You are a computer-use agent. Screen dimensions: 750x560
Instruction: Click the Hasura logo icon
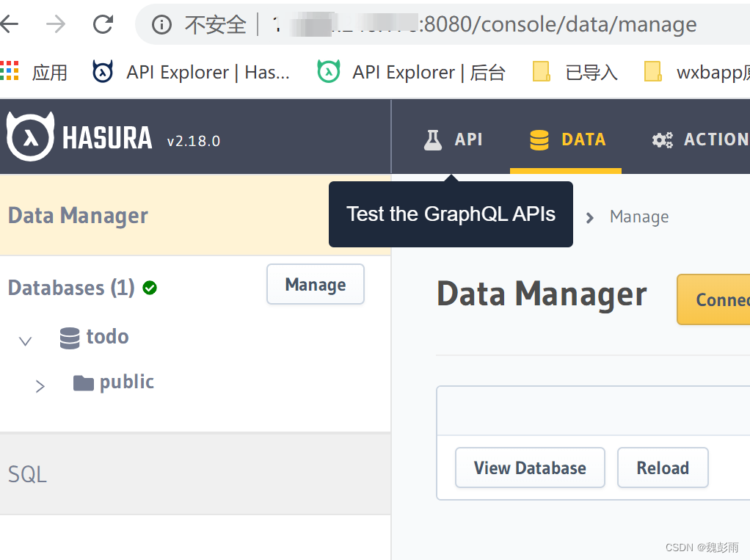[x=31, y=137]
